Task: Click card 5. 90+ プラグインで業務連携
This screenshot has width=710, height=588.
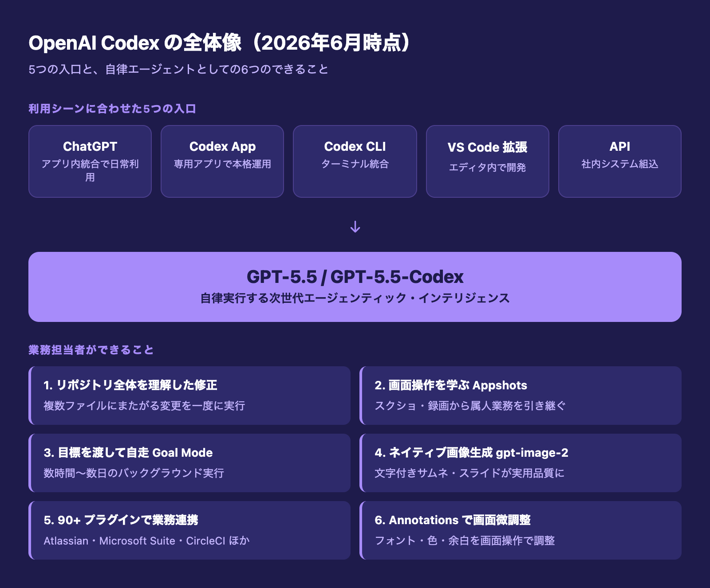Action: coord(189,530)
